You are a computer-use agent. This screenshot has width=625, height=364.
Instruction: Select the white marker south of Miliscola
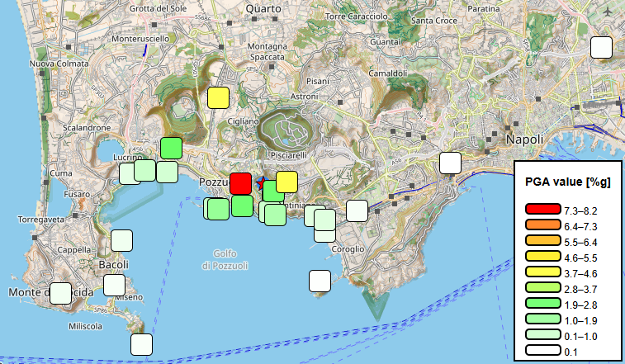pyautogui.click(x=141, y=344)
